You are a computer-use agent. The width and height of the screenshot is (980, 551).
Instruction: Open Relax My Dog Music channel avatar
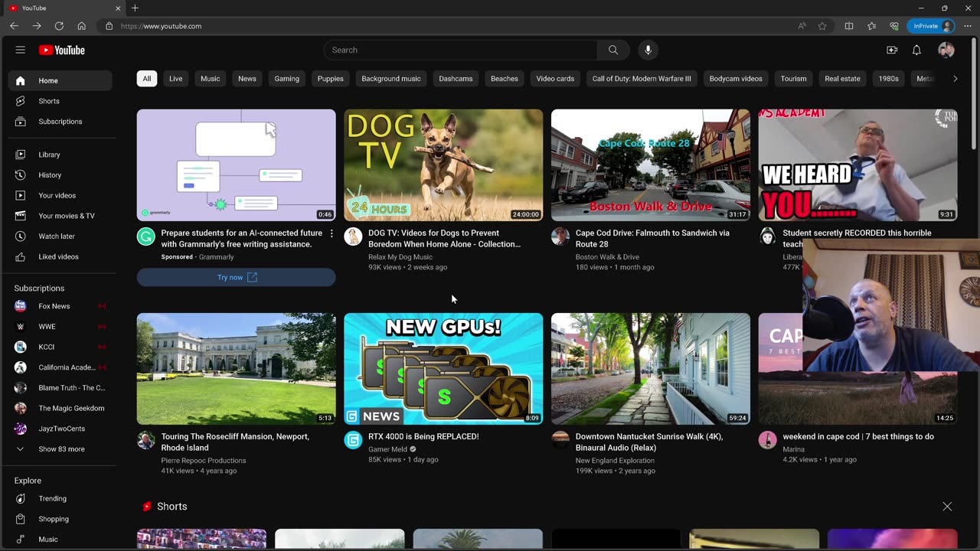(x=353, y=236)
